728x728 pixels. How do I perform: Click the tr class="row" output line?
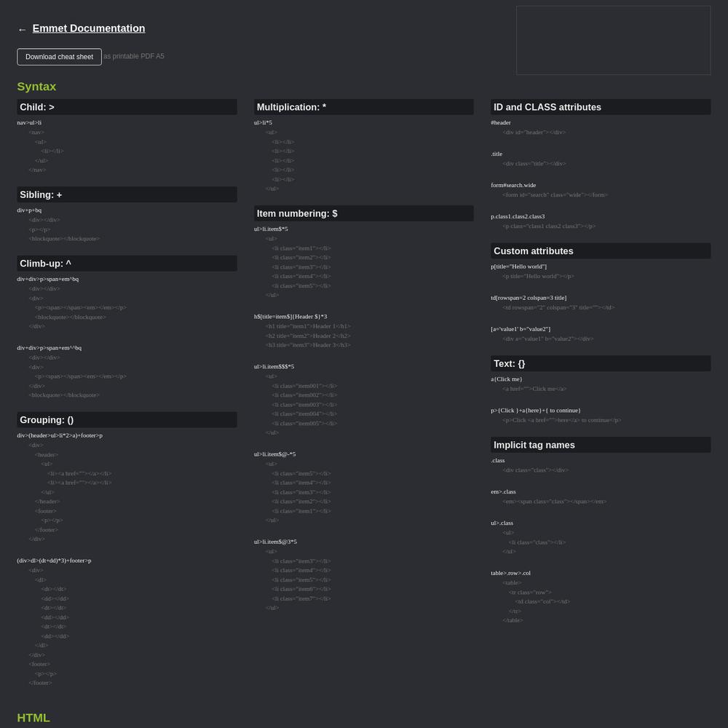coord(530,593)
